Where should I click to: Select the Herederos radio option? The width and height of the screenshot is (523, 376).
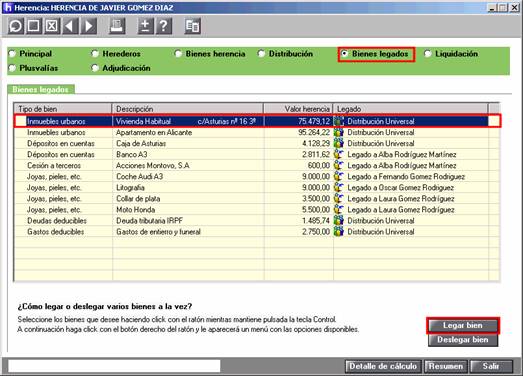[x=95, y=54]
